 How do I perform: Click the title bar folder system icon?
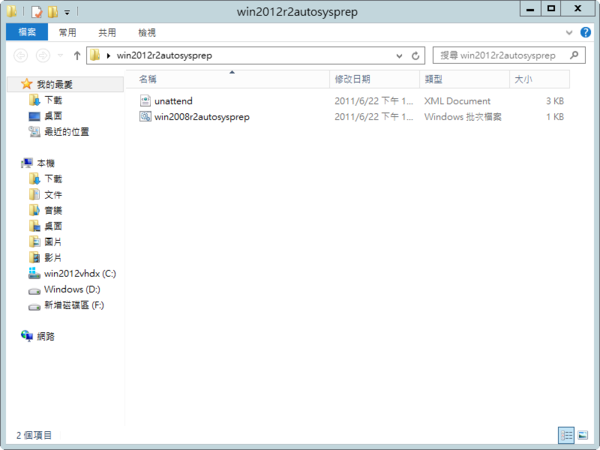(x=11, y=11)
